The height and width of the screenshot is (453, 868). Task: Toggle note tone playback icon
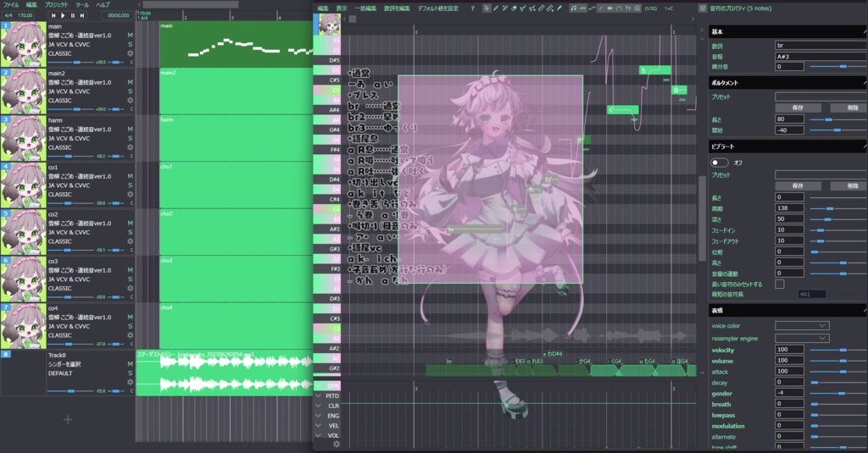[x=574, y=8]
